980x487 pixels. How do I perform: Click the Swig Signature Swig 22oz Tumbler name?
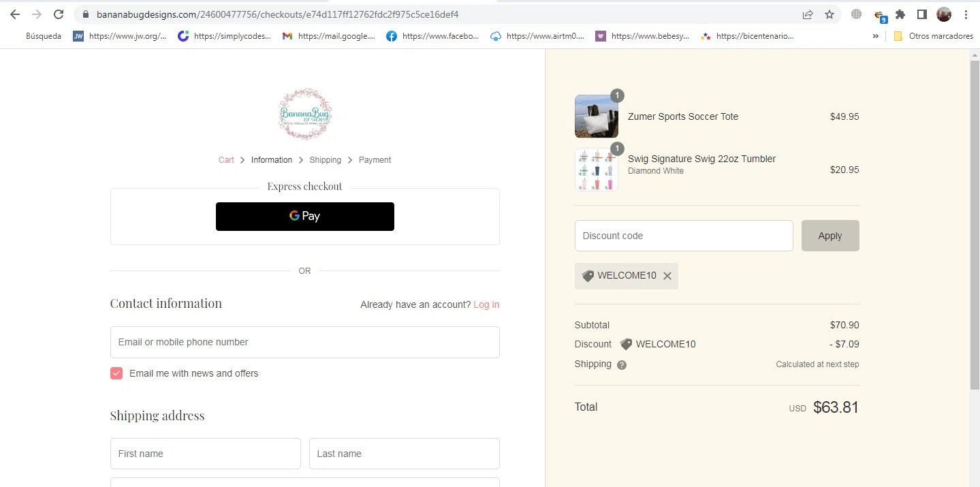(x=701, y=159)
